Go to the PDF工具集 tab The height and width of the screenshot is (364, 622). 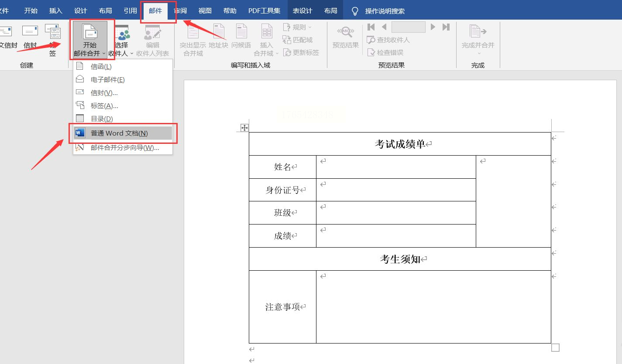click(x=264, y=11)
